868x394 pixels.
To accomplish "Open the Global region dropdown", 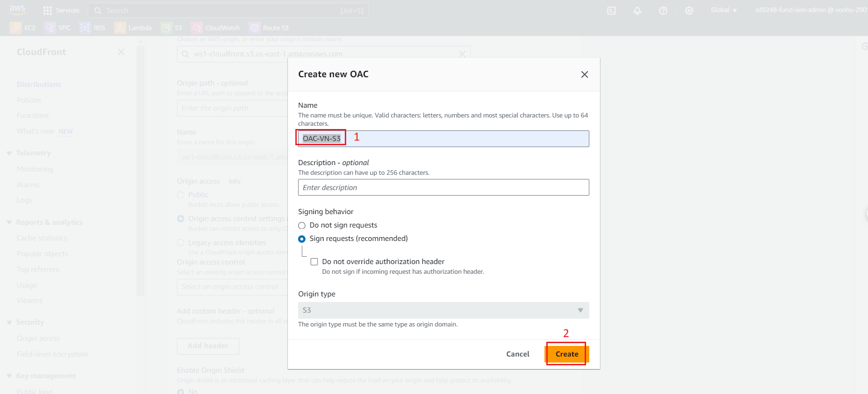I will click(x=723, y=10).
